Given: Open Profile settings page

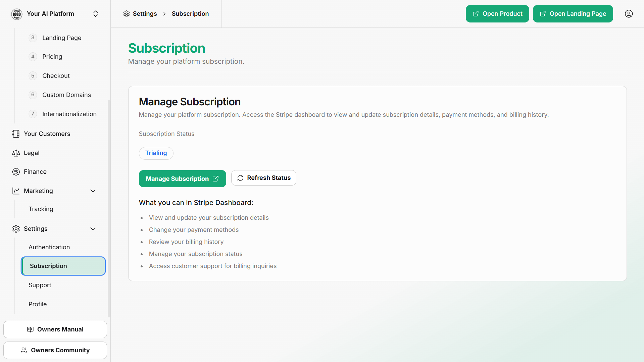Looking at the screenshot, I should pyautogui.click(x=38, y=304).
